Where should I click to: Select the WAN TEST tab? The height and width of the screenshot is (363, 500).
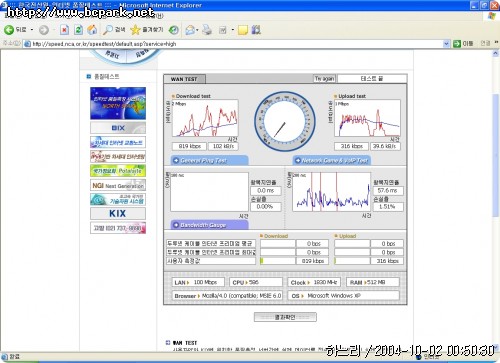click(184, 79)
